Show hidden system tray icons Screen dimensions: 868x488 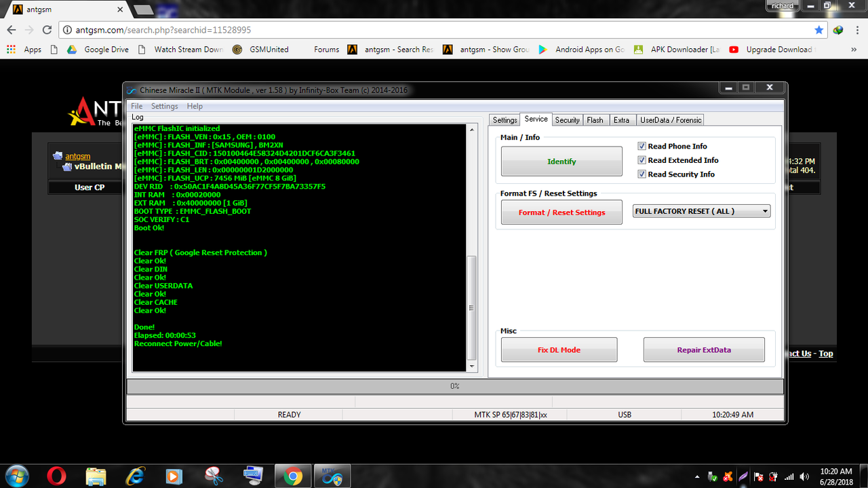[x=698, y=476]
